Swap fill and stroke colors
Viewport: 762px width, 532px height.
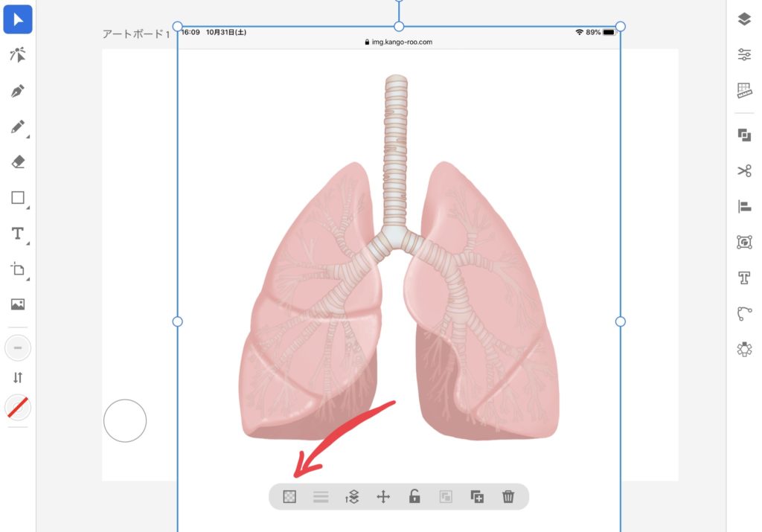[x=18, y=377]
